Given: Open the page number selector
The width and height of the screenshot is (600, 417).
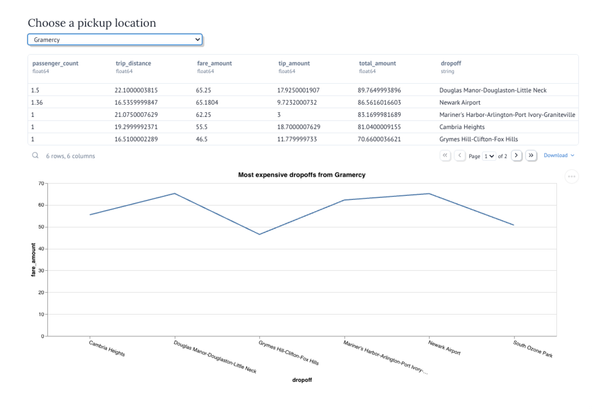Looking at the screenshot, I should coord(491,156).
